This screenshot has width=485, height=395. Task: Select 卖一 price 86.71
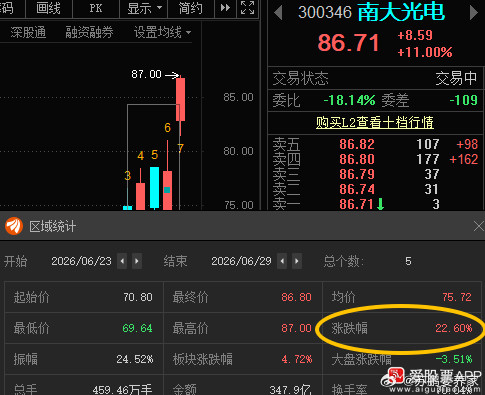(356, 204)
